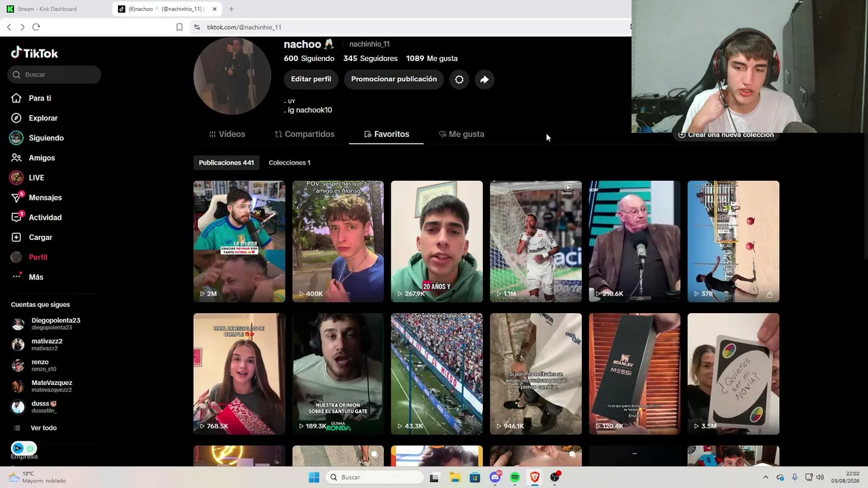Open the 378 views basketball video

pyautogui.click(x=734, y=241)
